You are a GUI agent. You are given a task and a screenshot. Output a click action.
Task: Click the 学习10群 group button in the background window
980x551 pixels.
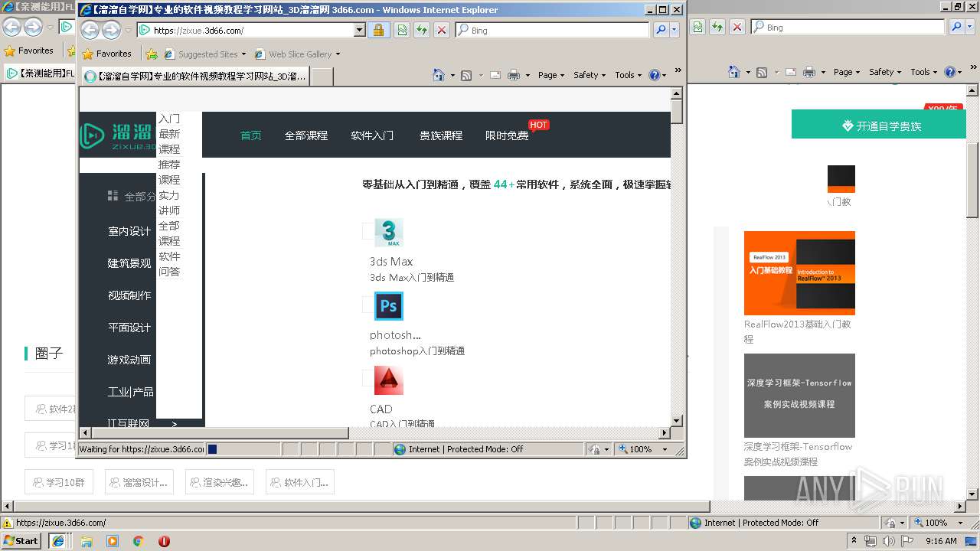pos(59,483)
